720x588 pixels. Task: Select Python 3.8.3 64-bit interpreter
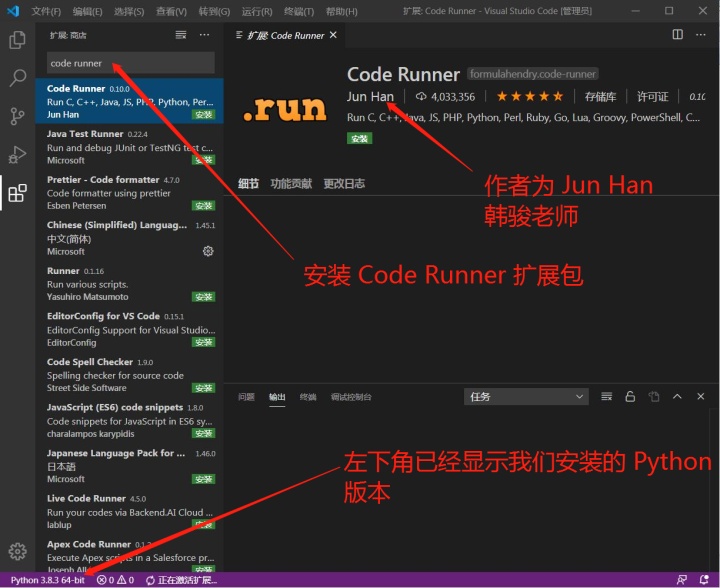48,580
